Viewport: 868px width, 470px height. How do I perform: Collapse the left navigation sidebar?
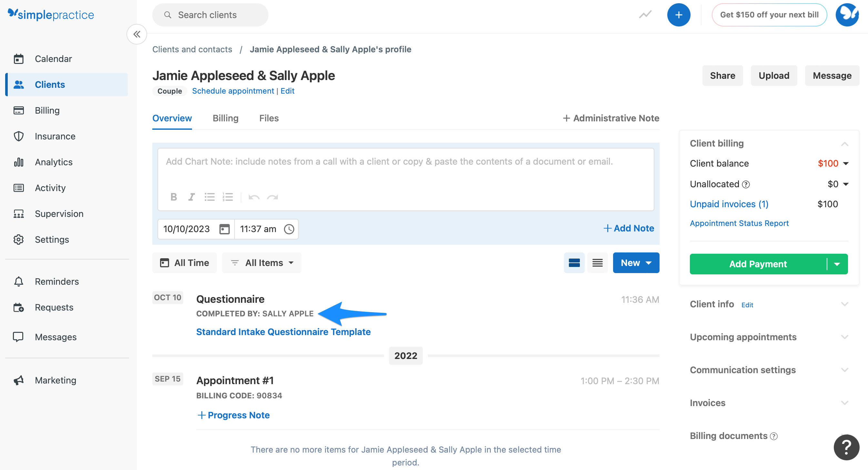tap(137, 34)
